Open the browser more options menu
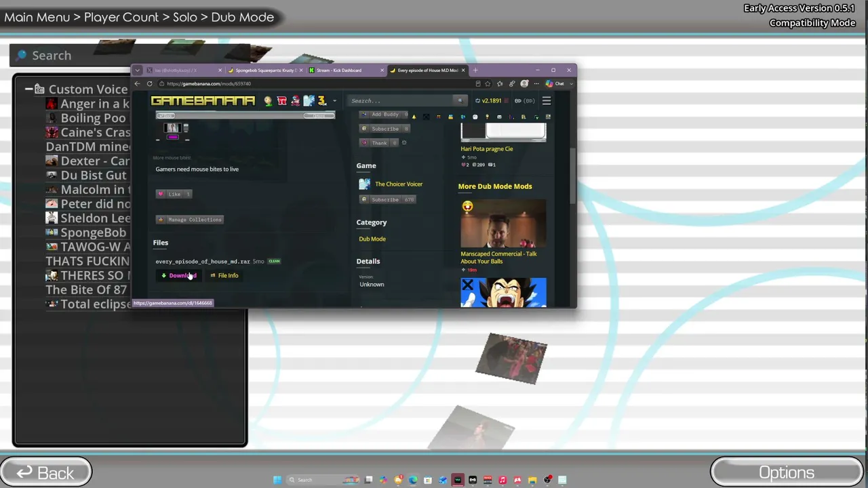Image resolution: width=868 pixels, height=488 pixels. [x=536, y=84]
